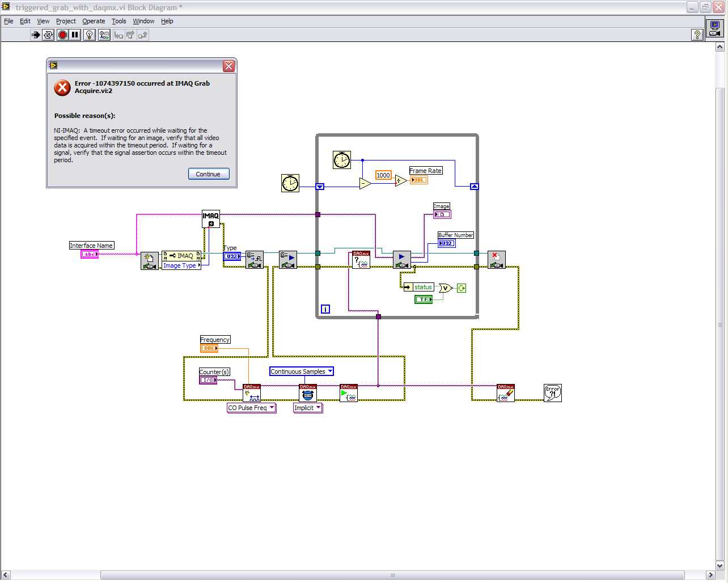The height and width of the screenshot is (583, 728).
Task: Select the Frequency DBL control terminal
Action: click(x=209, y=348)
